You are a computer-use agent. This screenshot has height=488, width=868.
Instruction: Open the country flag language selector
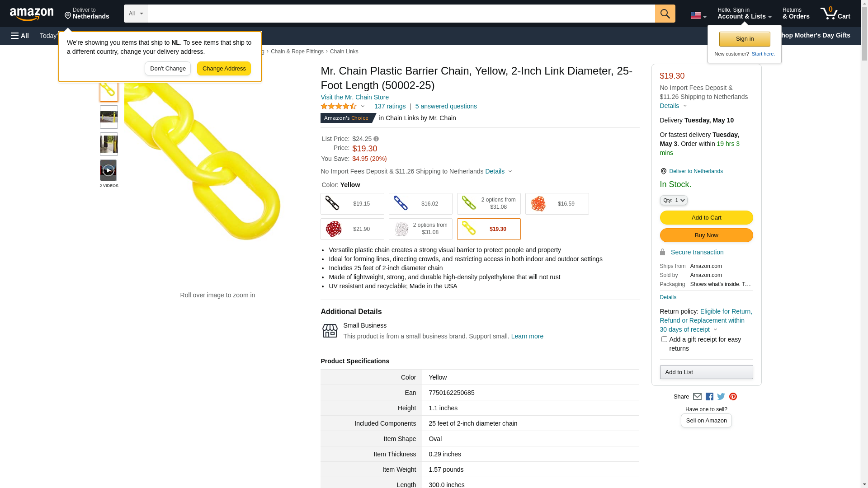coord(698,15)
